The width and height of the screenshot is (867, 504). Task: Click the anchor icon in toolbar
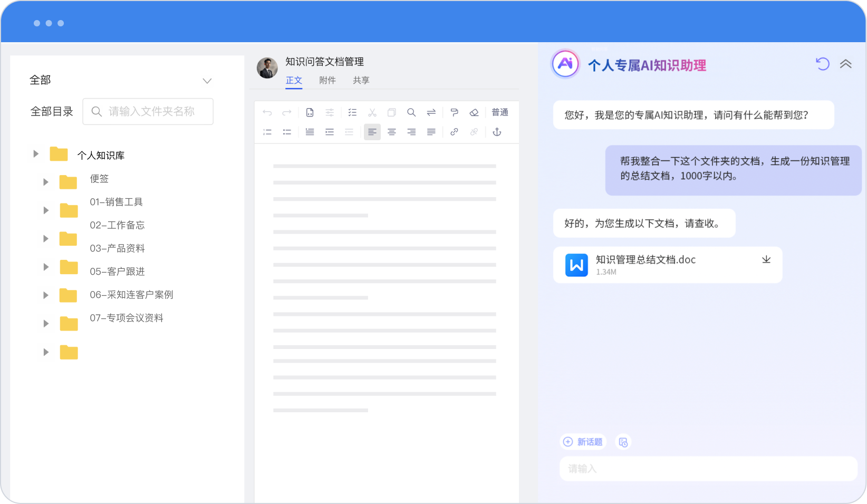click(497, 132)
